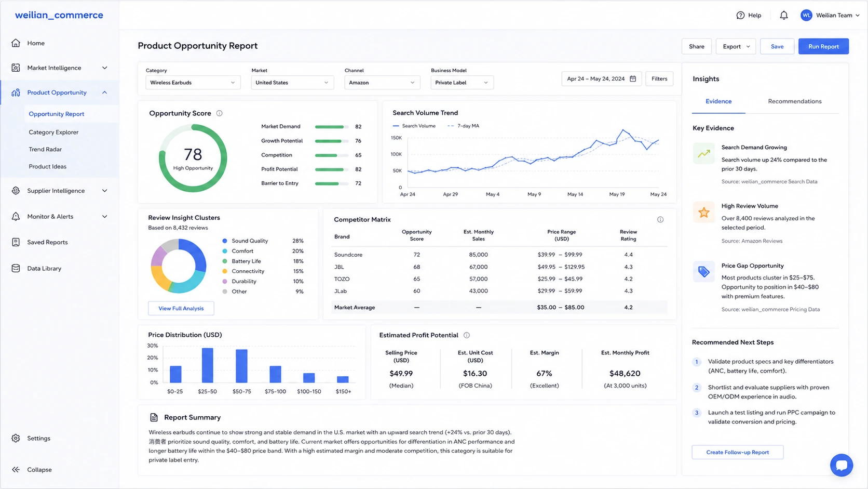The height and width of the screenshot is (489, 868).
Task: Open the Business Model Private Label dropdown
Action: pos(462,83)
